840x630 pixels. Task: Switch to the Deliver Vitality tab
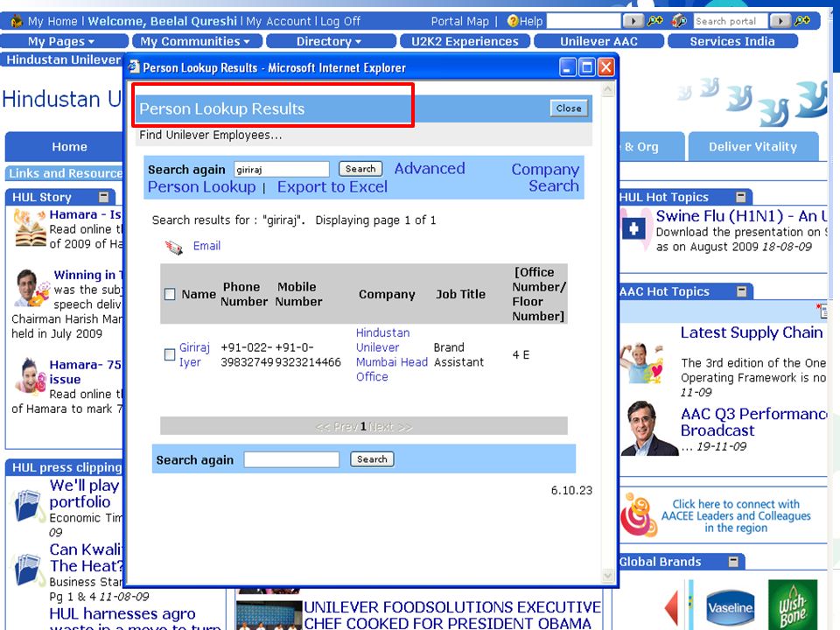coord(752,147)
